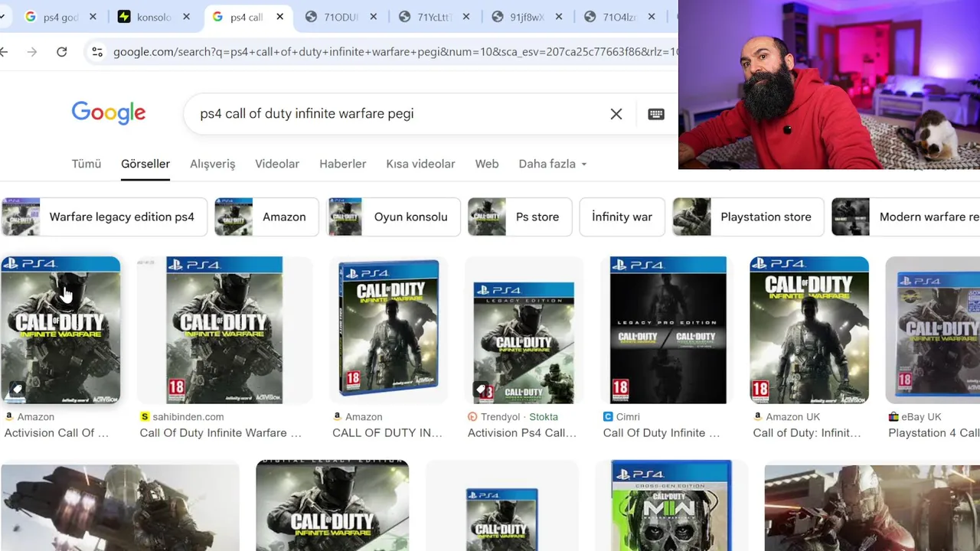Click the address bar URL
The width and height of the screenshot is (980, 551).
pyautogui.click(x=394, y=52)
